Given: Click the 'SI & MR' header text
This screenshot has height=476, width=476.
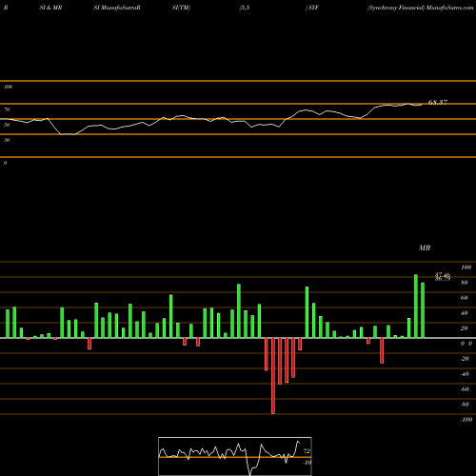Looking at the screenshot, I should coord(50,8).
